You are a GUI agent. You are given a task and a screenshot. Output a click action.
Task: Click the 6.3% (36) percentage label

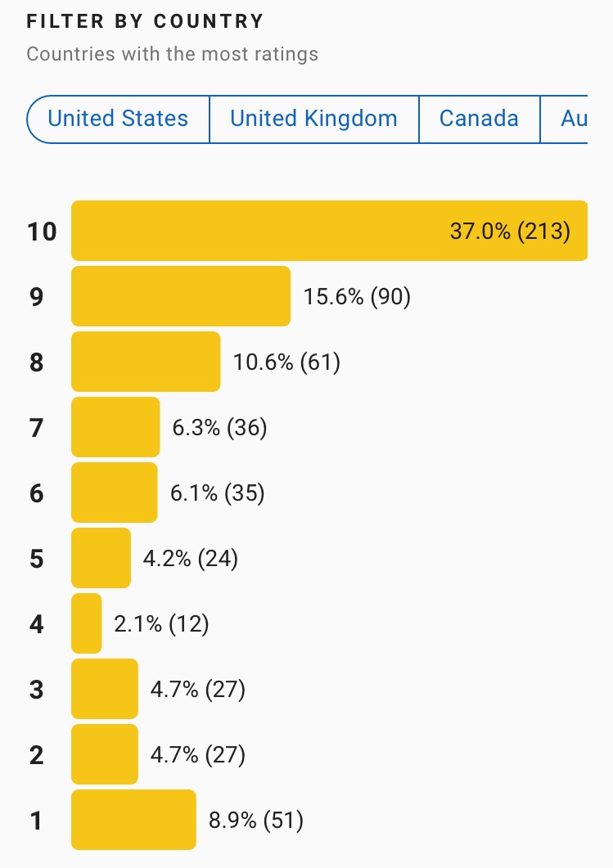pos(219,428)
